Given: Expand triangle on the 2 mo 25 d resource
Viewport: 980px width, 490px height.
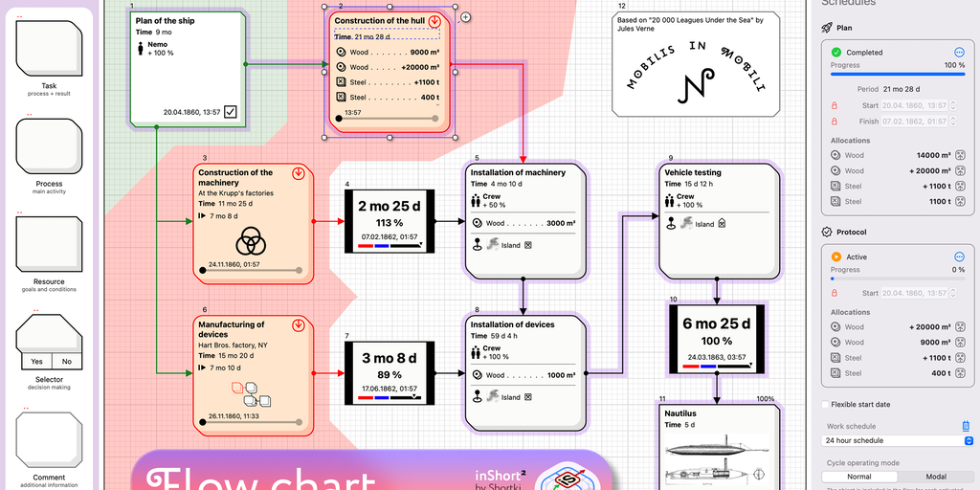Looking at the screenshot, I should [x=421, y=244].
